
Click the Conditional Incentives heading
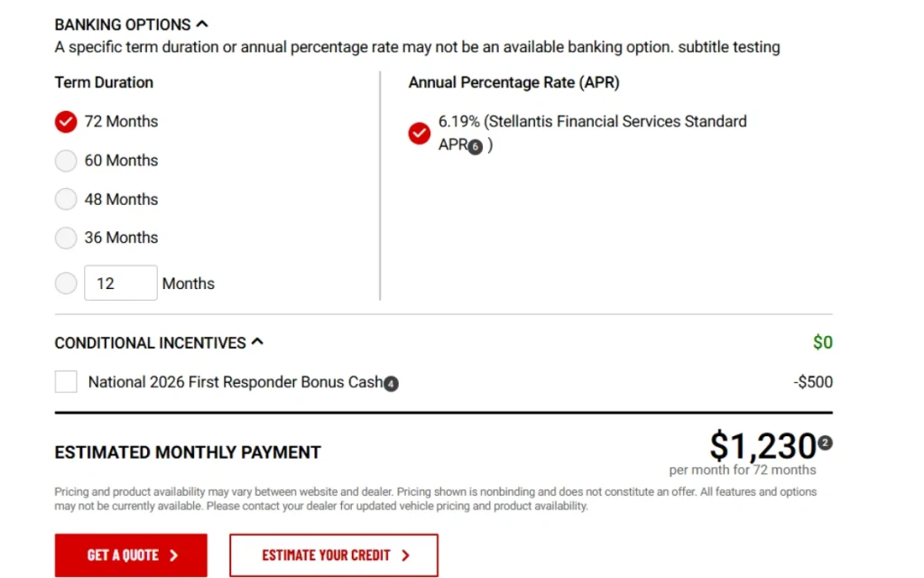(149, 342)
